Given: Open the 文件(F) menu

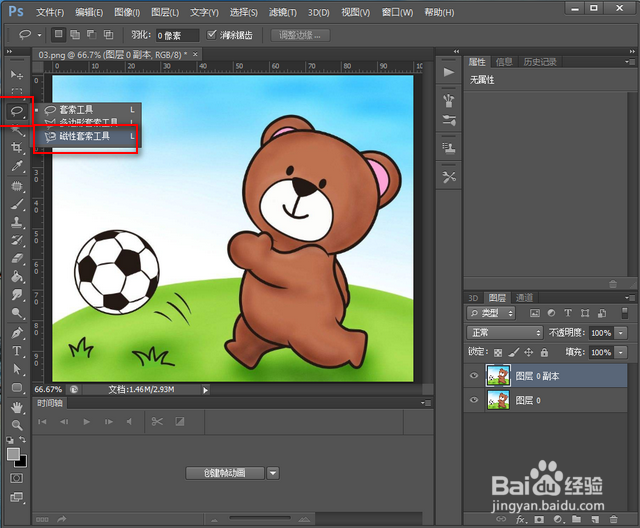Looking at the screenshot, I should click(x=50, y=13).
